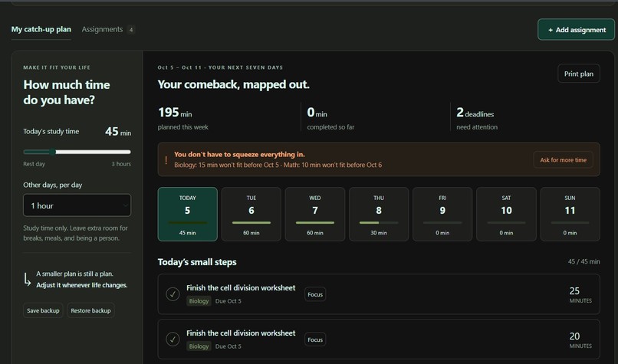Image resolution: width=618 pixels, height=364 pixels.
Task: Mark the 20-minute worksheet step as done
Action: [173, 339]
